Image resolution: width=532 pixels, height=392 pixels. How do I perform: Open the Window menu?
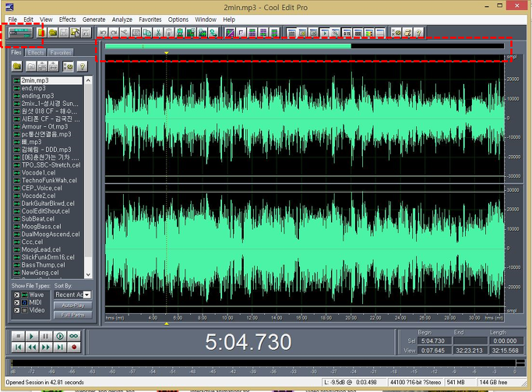point(206,19)
